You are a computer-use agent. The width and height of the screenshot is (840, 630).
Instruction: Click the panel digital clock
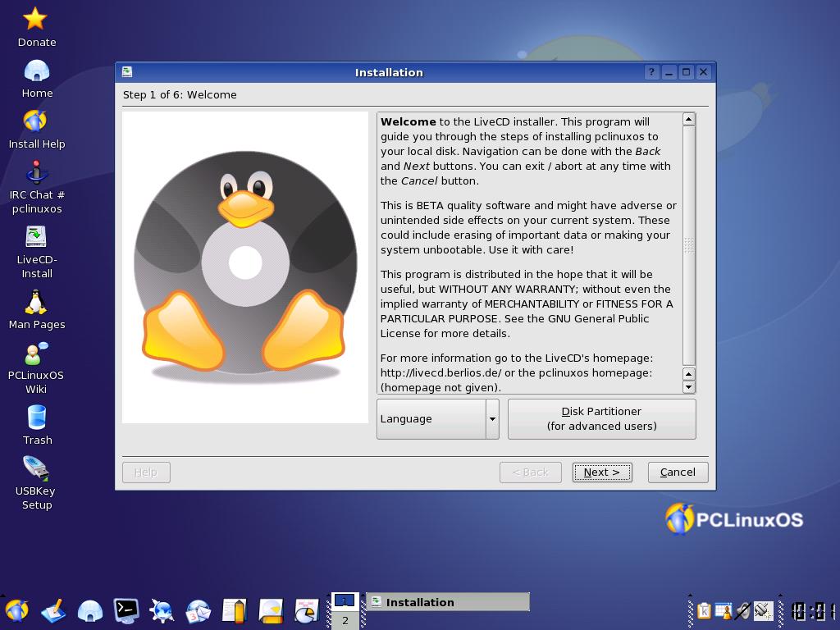click(x=815, y=611)
